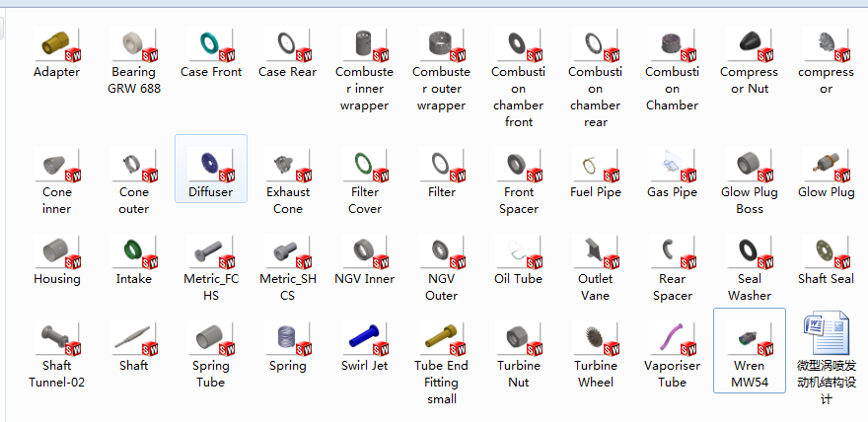Select the Adapter part file icon
The width and height of the screenshot is (868, 422).
(56, 45)
